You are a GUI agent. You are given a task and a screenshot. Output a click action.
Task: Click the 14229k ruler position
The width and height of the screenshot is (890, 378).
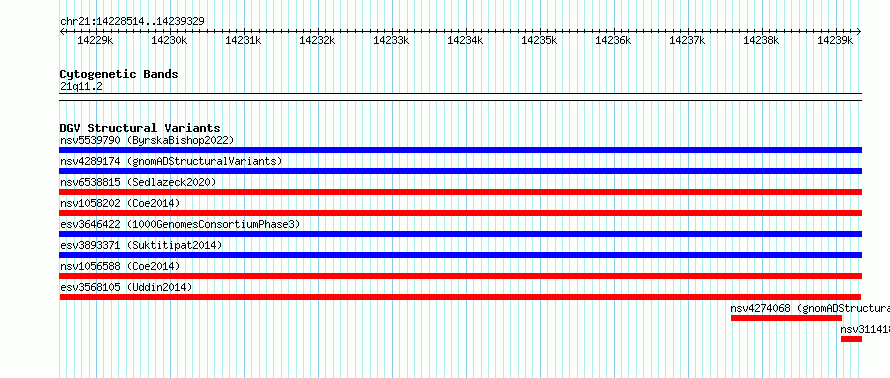(95, 40)
